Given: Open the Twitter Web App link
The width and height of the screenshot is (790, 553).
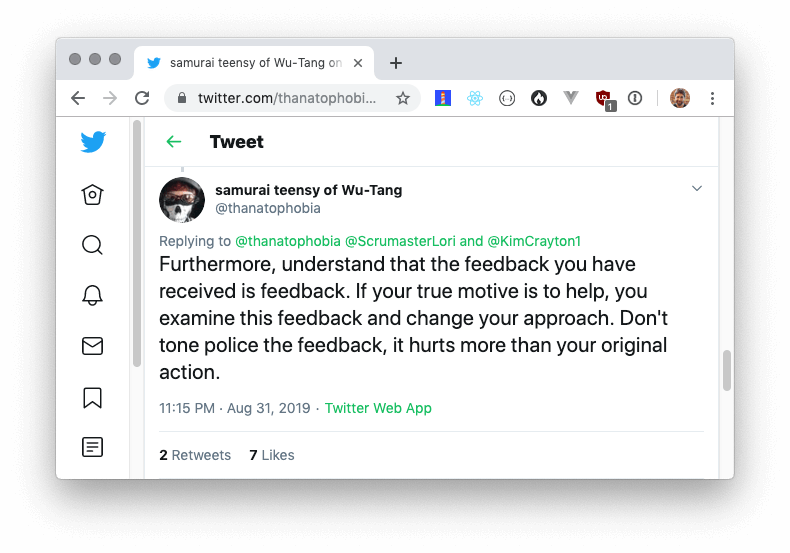Looking at the screenshot, I should [378, 408].
